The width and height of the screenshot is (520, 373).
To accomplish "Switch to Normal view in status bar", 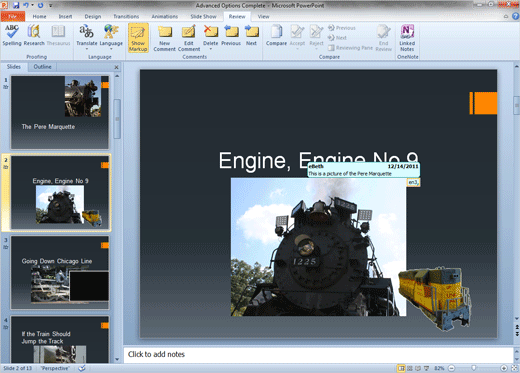I will point(401,368).
